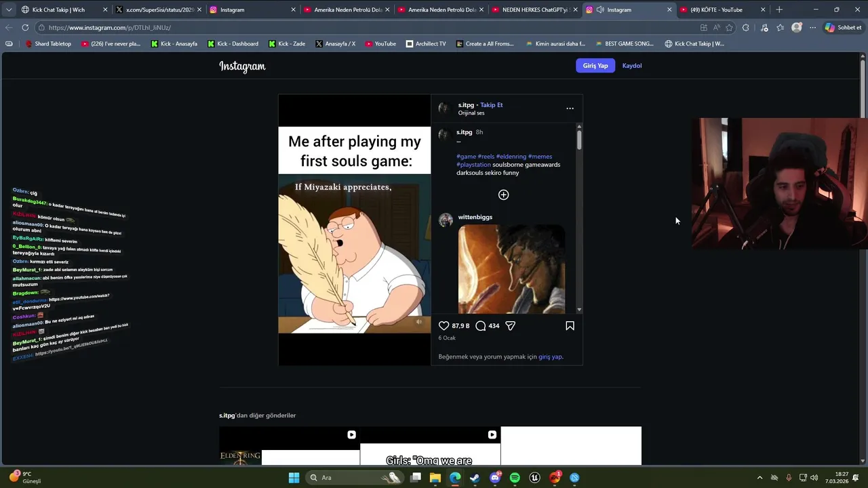Open the browser Extensions puzzle icon
Screen dimensions: 868x488
coord(746,28)
